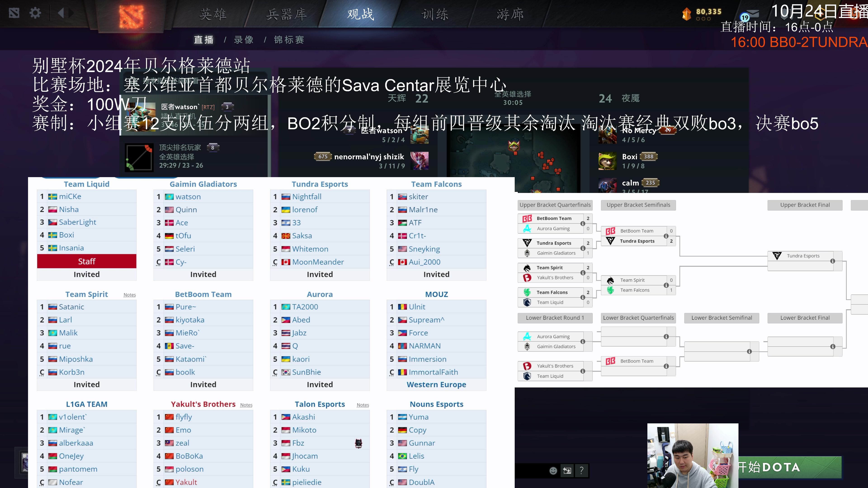Click the Upper Bracket Quarterfinals header
Image resolution: width=868 pixels, height=488 pixels.
tap(555, 205)
